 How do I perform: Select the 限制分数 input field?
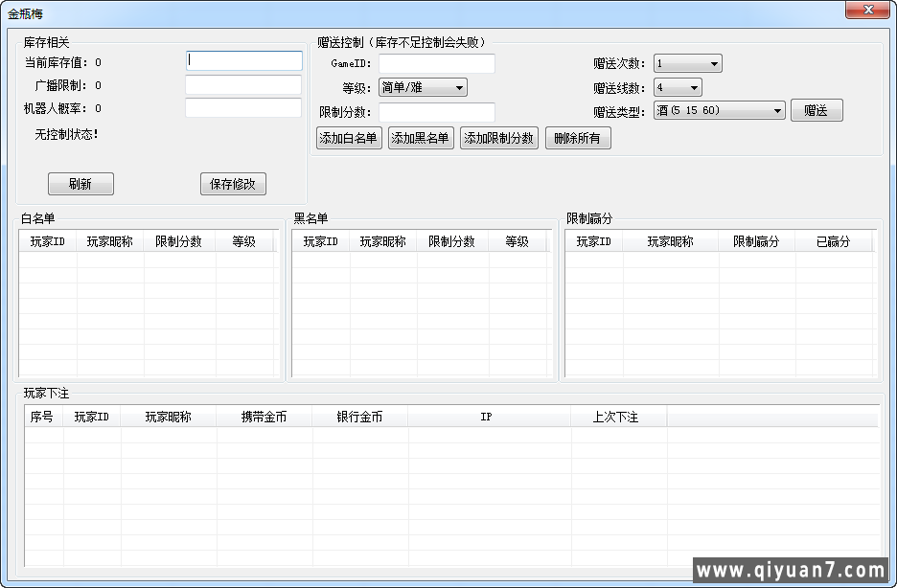(x=437, y=113)
